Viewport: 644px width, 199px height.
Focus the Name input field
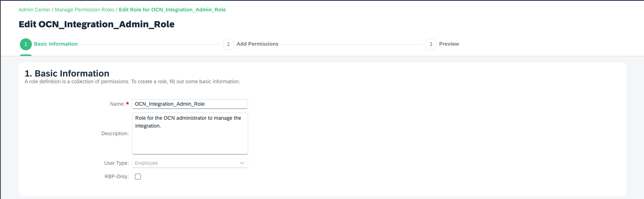pos(190,104)
